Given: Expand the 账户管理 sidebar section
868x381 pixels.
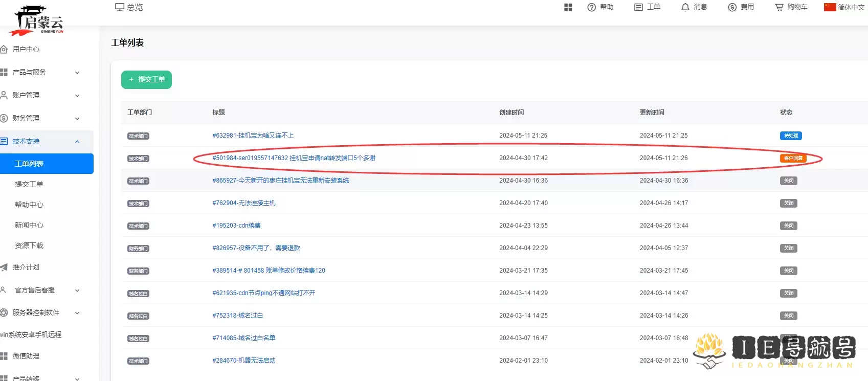Looking at the screenshot, I should pyautogui.click(x=77, y=96).
